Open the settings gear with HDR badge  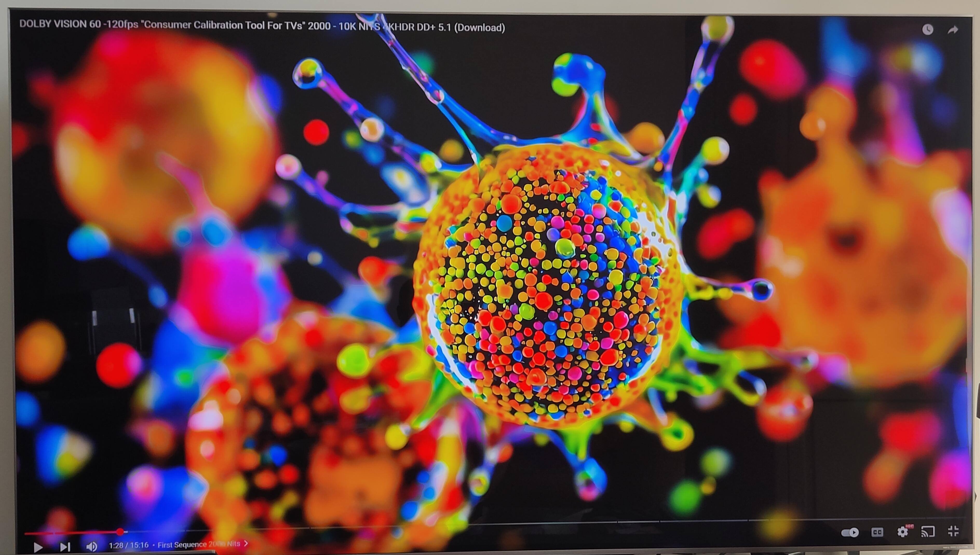(x=903, y=532)
